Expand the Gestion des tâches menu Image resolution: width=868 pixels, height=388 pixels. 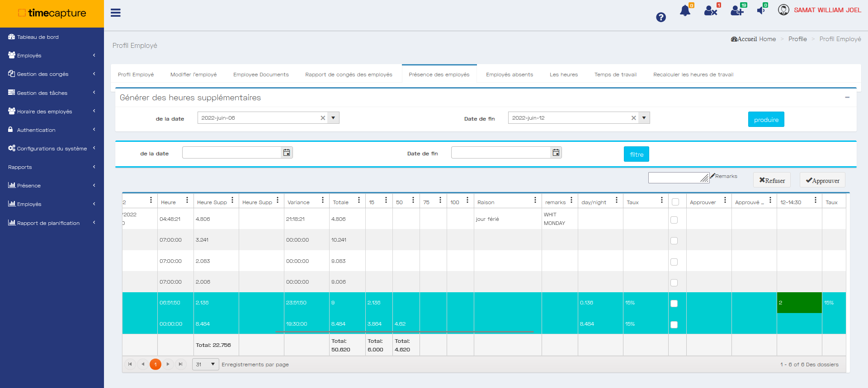click(x=52, y=93)
